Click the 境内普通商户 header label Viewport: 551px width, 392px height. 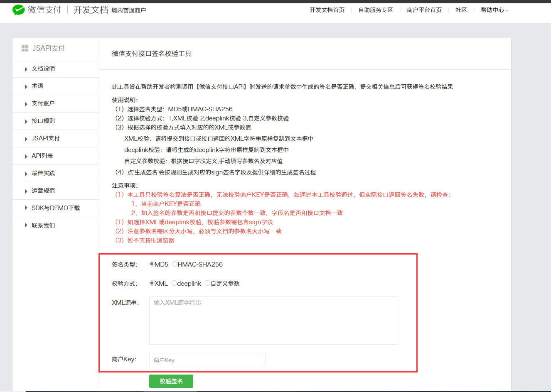click(129, 10)
